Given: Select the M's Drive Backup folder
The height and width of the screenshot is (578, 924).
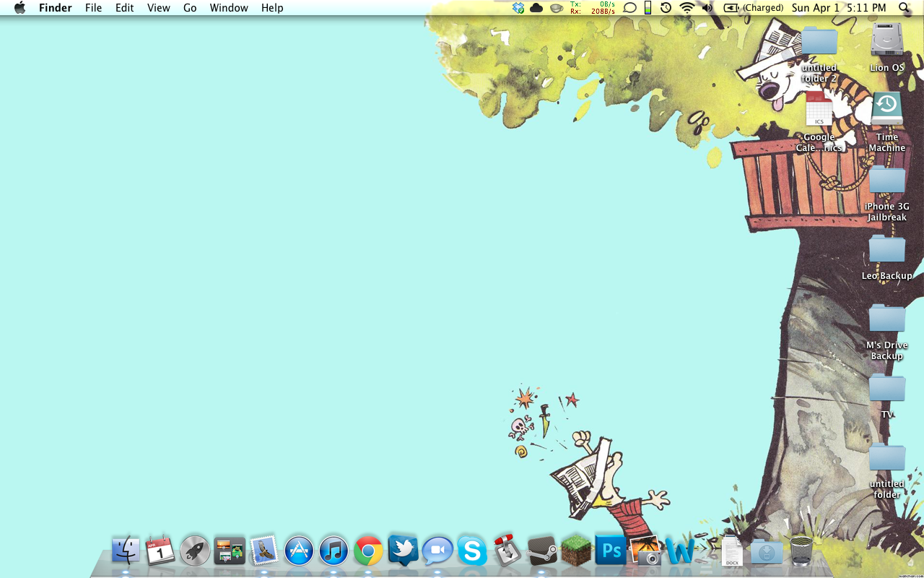Looking at the screenshot, I should [887, 319].
